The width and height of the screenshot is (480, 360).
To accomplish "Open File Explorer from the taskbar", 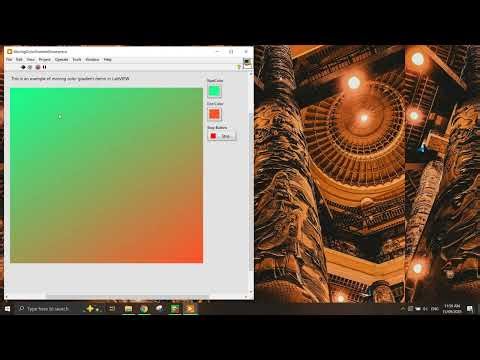I will coord(128,309).
